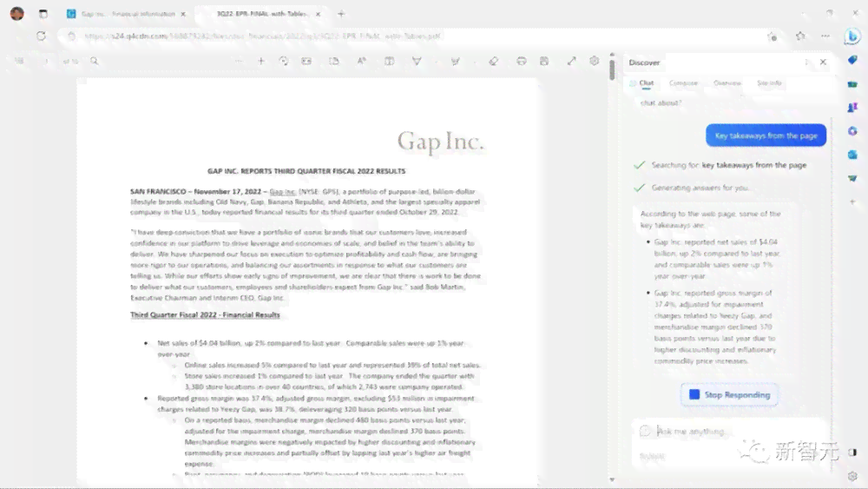Click the PDF page number field

tap(46, 61)
